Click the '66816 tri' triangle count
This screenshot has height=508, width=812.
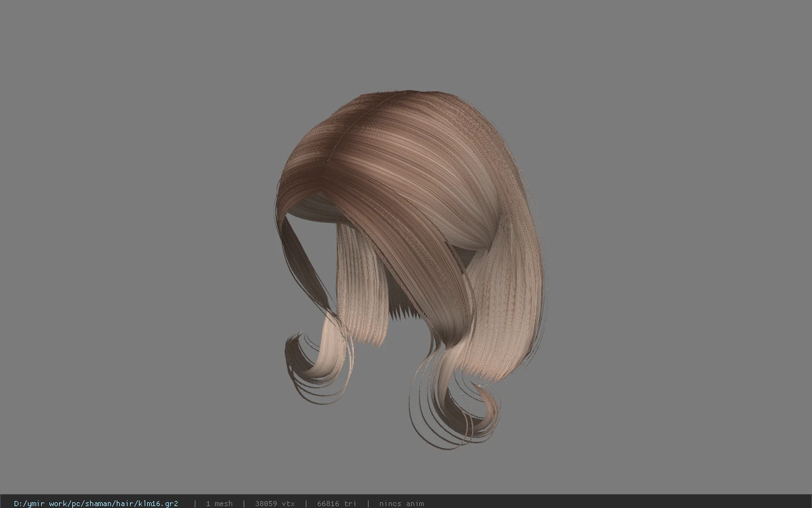coord(336,504)
